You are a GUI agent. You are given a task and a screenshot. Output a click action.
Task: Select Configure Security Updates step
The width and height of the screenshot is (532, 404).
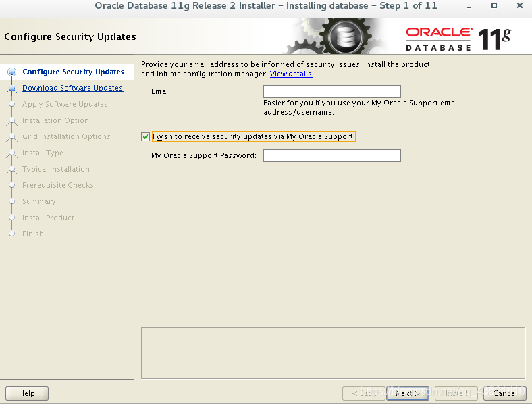[73, 72]
